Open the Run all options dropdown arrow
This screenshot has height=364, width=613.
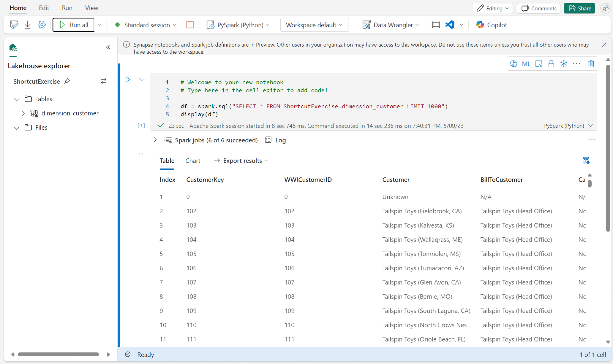pos(99,25)
